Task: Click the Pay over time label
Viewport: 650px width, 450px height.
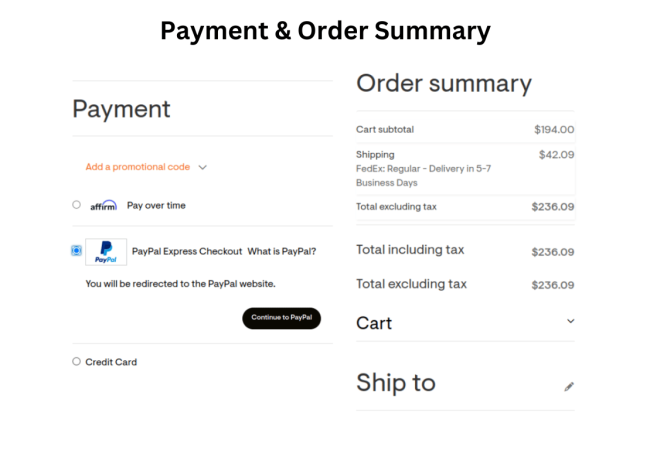Action: click(156, 205)
